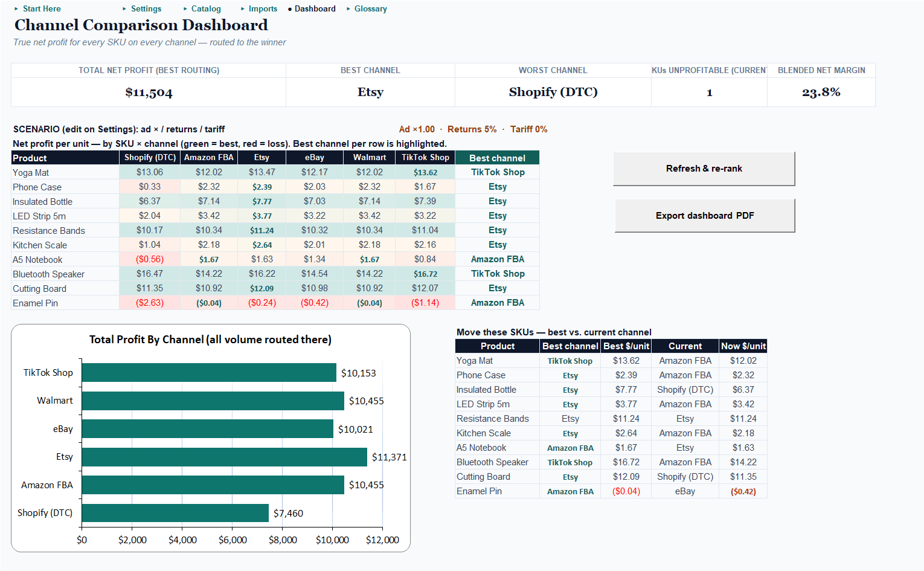924x571 pixels.
Task: Select the Amazon FBA column header
Action: click(209, 158)
